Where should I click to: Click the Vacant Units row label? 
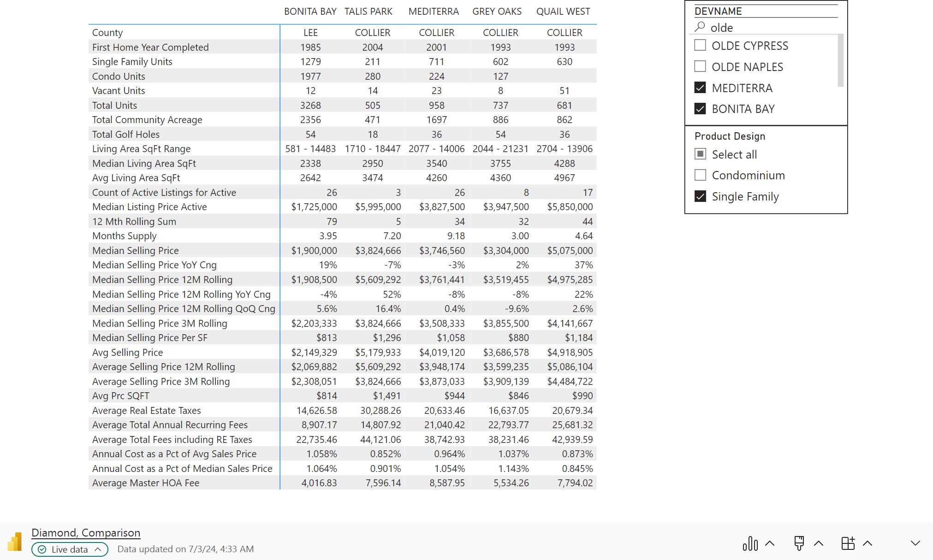tap(119, 91)
